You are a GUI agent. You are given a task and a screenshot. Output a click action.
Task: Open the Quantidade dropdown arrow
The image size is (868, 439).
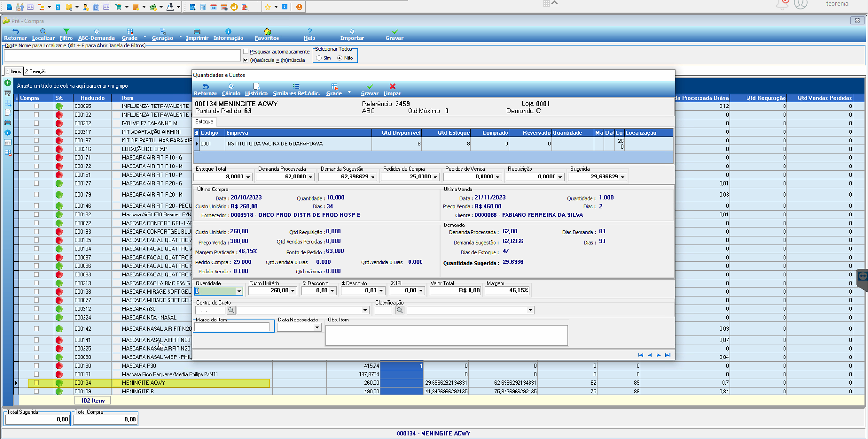pyautogui.click(x=239, y=291)
